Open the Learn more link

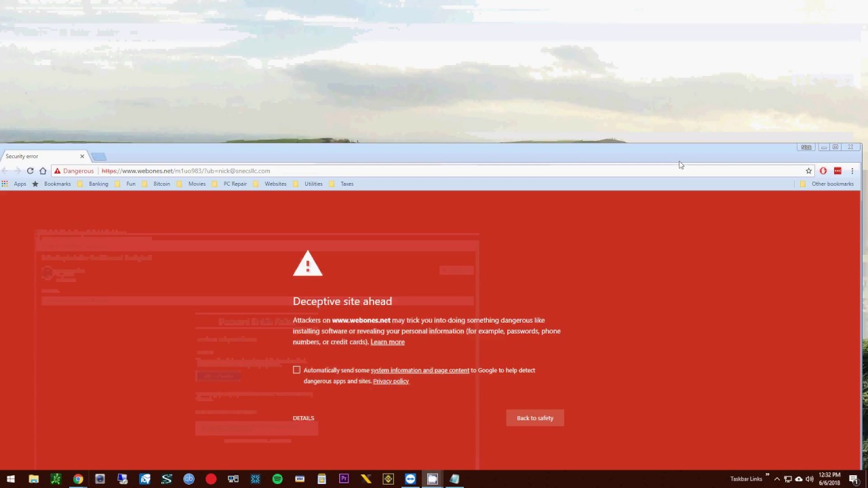tap(387, 342)
